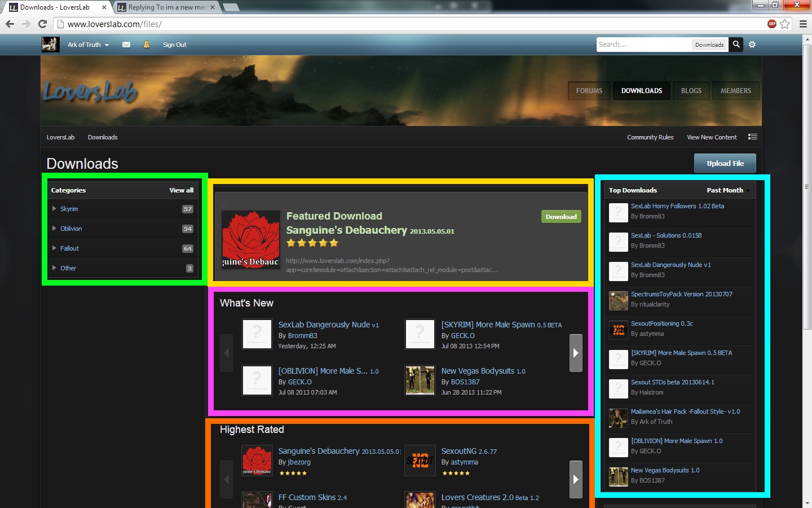Image resolution: width=812 pixels, height=508 pixels.
Task: Open the MEMBERS tab
Action: [736, 91]
